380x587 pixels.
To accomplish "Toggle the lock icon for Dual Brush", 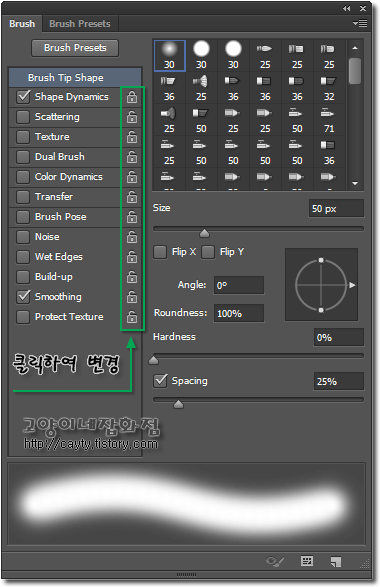I will coord(132,157).
